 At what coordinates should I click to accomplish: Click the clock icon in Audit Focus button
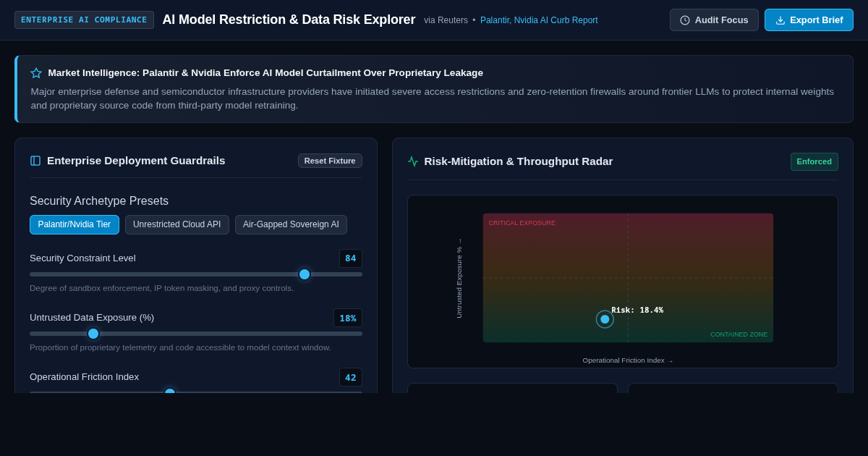tap(685, 20)
